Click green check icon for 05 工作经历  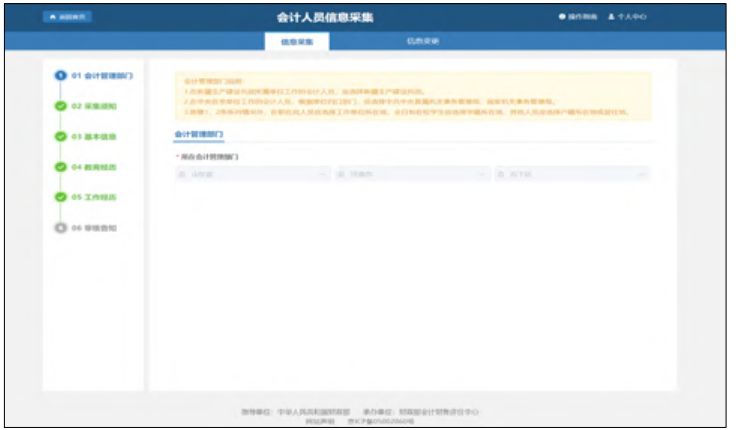[60, 197]
